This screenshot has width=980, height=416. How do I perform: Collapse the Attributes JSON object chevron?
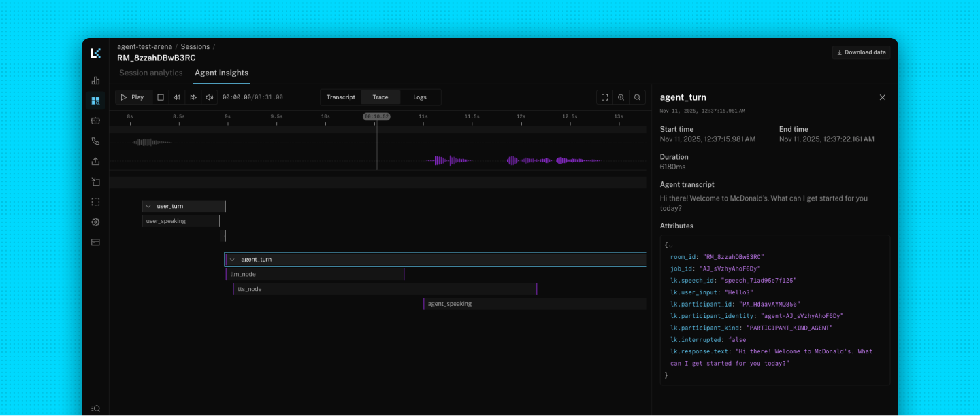[670, 245]
